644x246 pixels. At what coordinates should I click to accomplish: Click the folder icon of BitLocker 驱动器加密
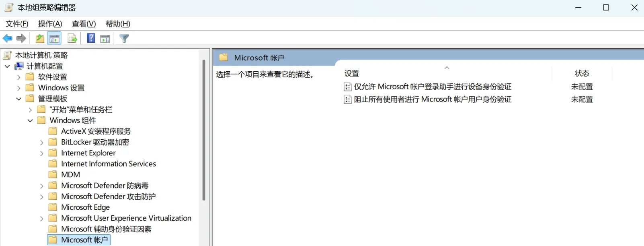(x=53, y=142)
